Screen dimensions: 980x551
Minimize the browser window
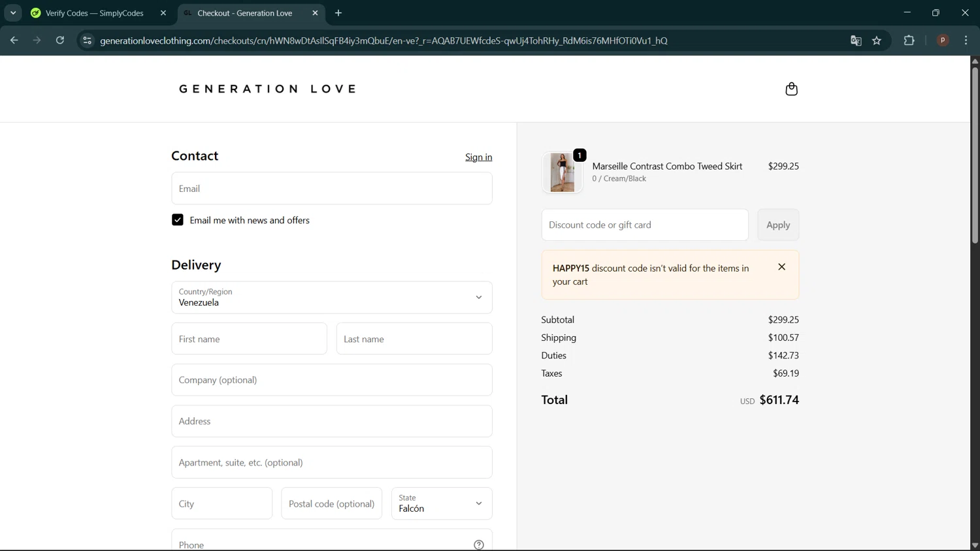pos(907,13)
